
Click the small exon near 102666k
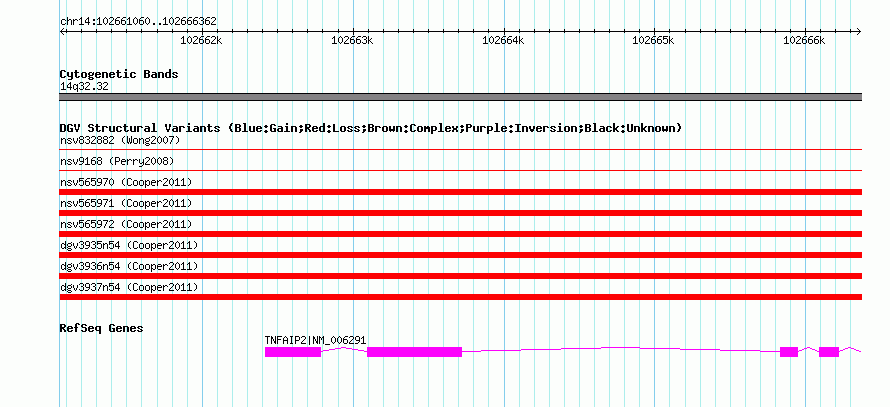789,352
